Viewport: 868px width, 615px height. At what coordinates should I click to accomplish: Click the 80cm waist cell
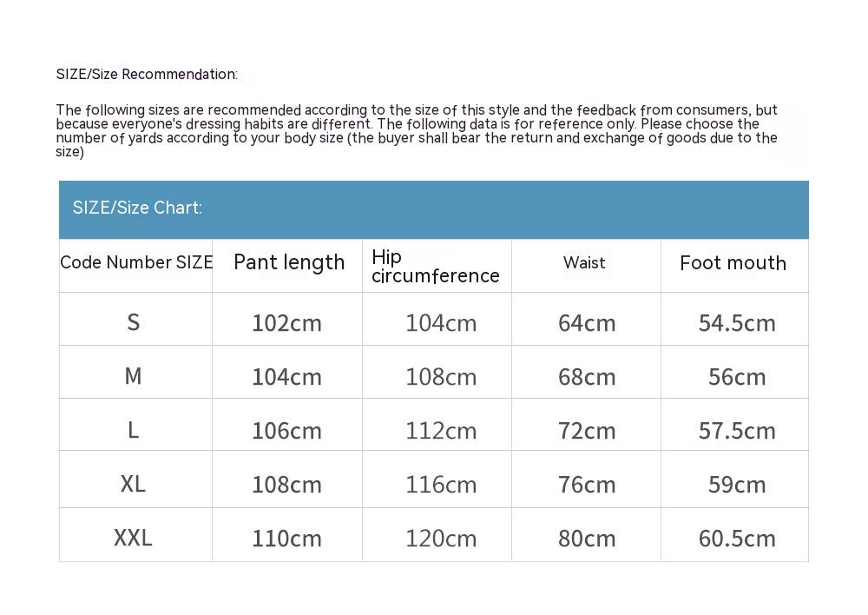click(x=587, y=539)
